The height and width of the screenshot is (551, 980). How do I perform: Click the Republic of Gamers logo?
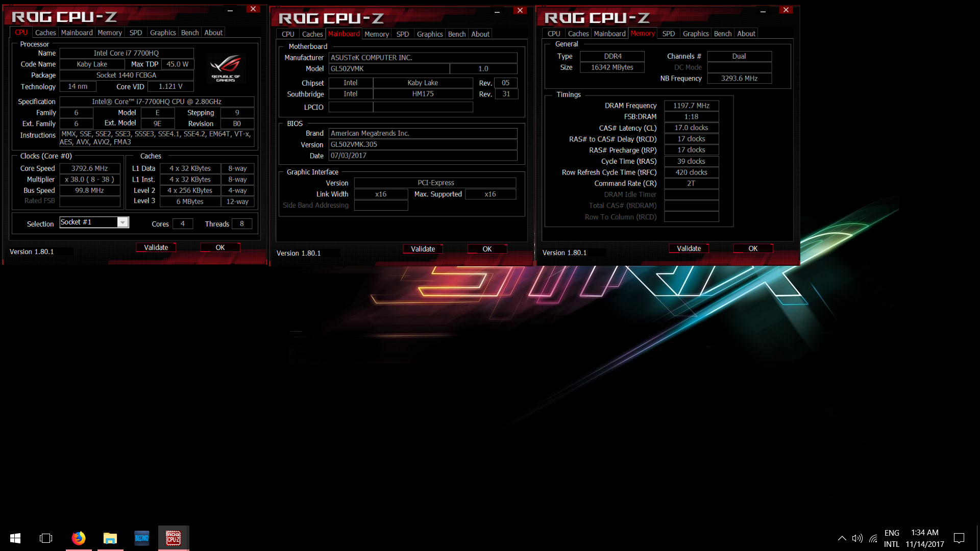pos(226,68)
